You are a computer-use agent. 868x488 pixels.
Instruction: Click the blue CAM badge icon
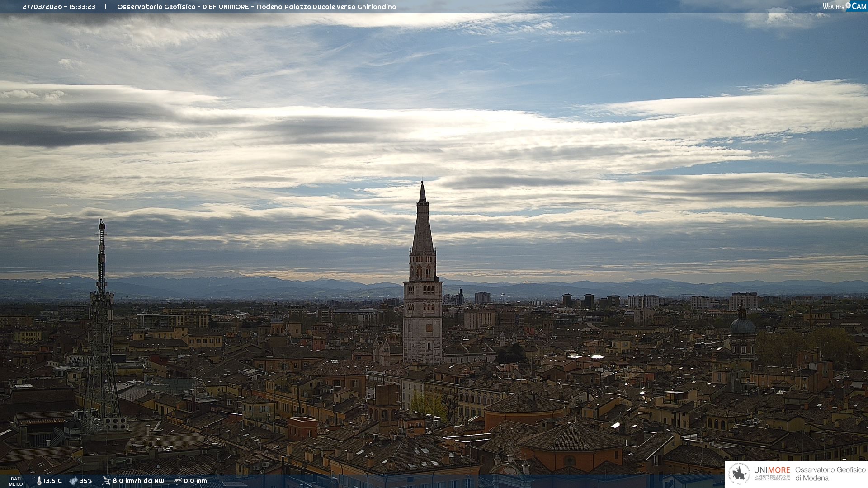[x=858, y=6]
